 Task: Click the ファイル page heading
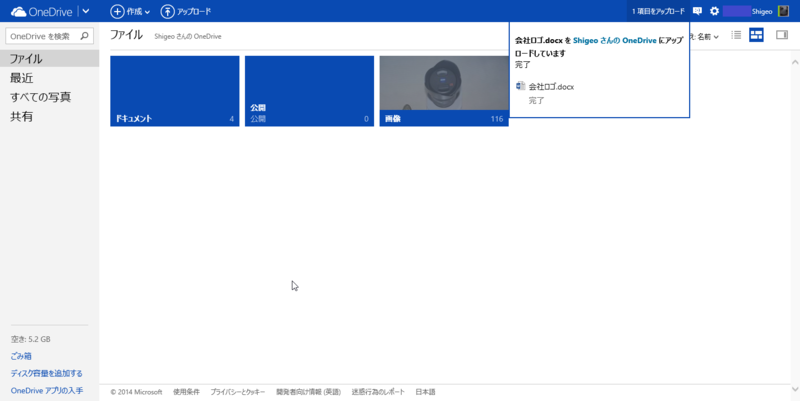[x=127, y=35]
